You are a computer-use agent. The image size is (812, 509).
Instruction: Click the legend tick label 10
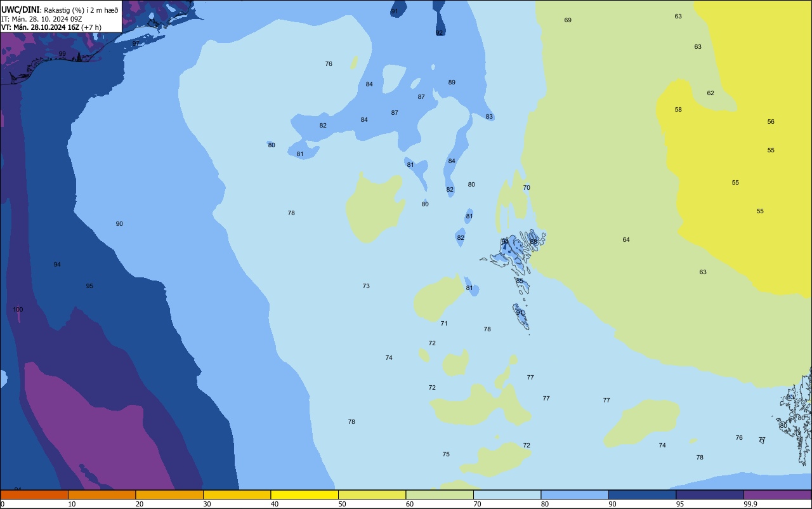[72, 504]
